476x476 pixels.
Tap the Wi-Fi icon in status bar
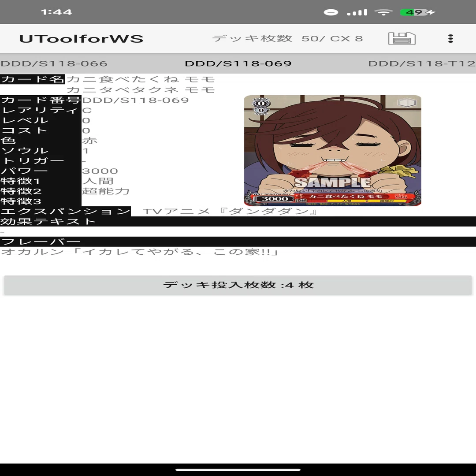[383, 12]
